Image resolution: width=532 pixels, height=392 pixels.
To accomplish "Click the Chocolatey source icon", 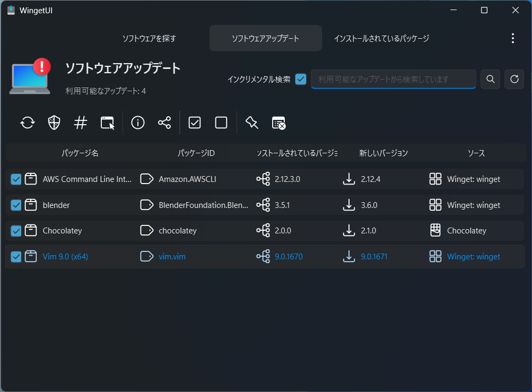I will [x=435, y=230].
